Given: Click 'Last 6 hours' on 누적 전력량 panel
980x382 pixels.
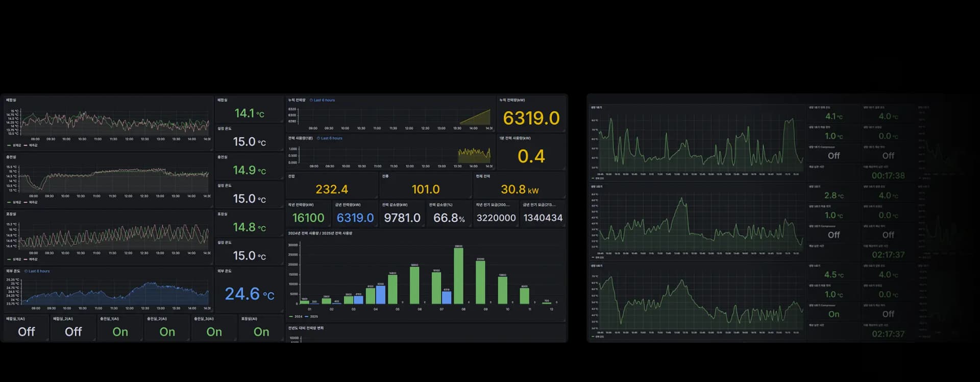Looking at the screenshot, I should click(324, 100).
